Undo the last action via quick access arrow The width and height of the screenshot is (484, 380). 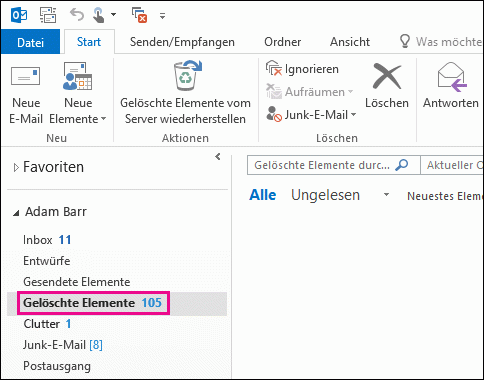pos(77,15)
